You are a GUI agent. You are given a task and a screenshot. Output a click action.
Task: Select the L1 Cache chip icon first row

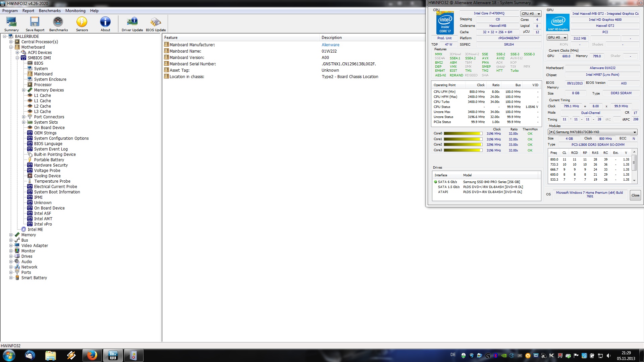[30, 96]
